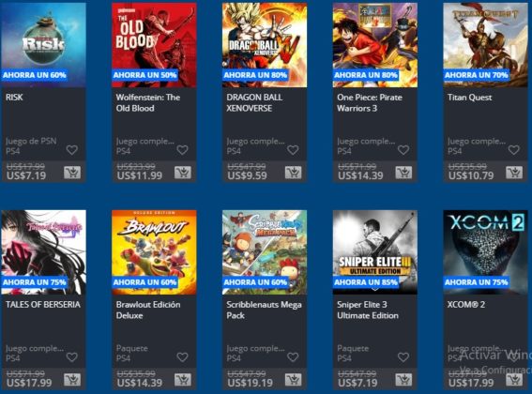Toggle wishlist heart for Brawlout Edición Deluxe
This screenshot has width=532, height=394.
coord(183,356)
